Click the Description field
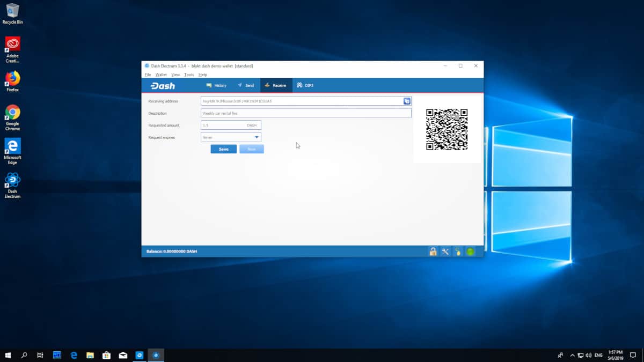This screenshot has width=644, height=362. (x=306, y=113)
